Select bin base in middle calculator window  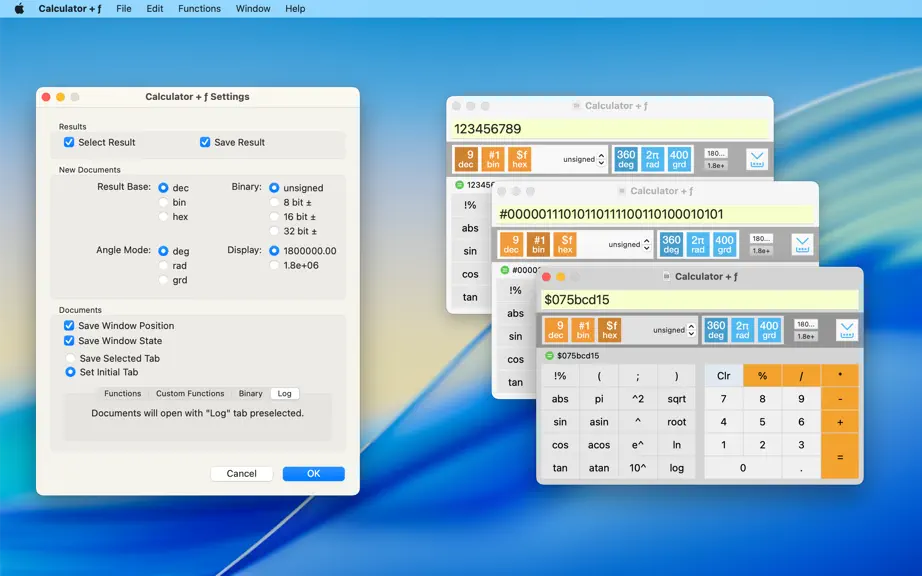538,245
